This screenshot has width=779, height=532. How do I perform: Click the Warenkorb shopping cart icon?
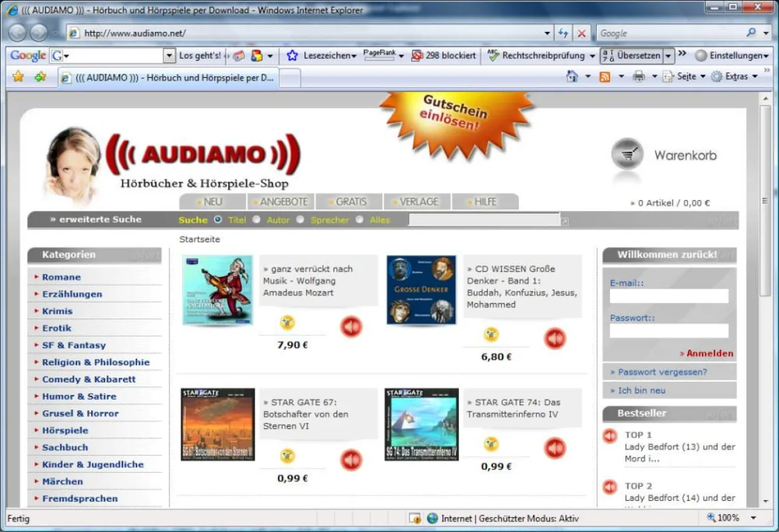click(627, 154)
